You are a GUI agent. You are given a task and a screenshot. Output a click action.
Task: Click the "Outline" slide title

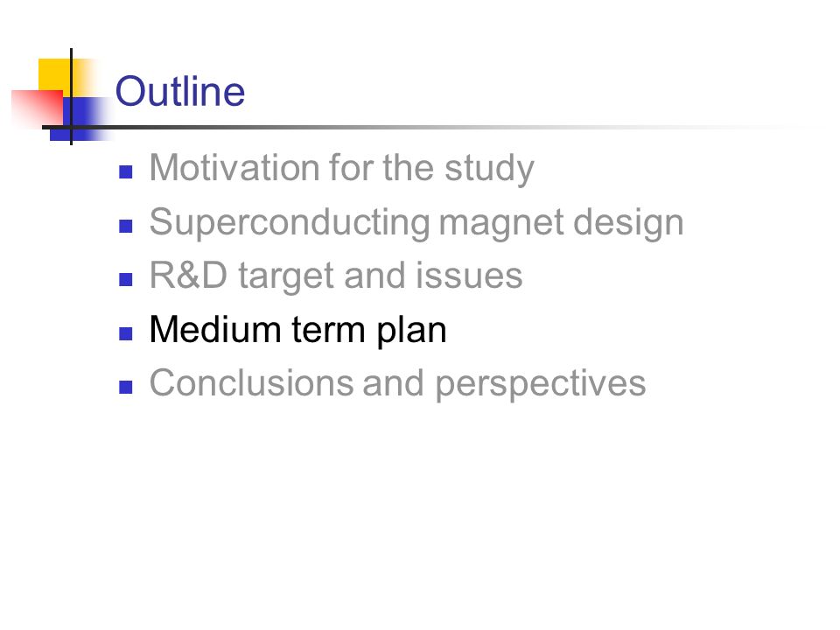180,91
